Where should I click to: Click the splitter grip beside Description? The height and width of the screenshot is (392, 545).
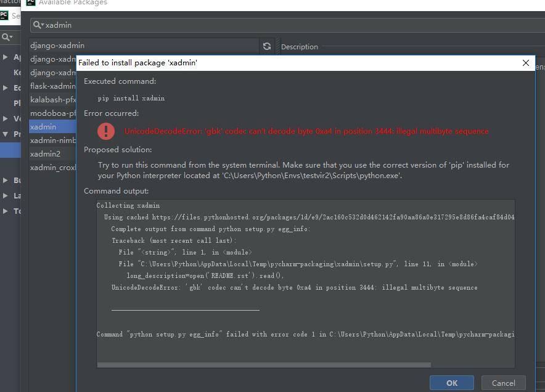[x=277, y=46]
